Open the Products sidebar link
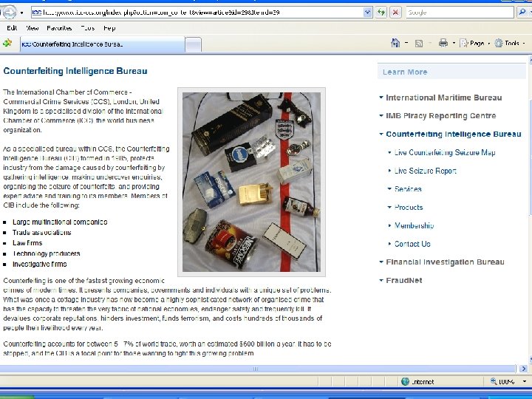This screenshot has width=532, height=399. [409, 208]
